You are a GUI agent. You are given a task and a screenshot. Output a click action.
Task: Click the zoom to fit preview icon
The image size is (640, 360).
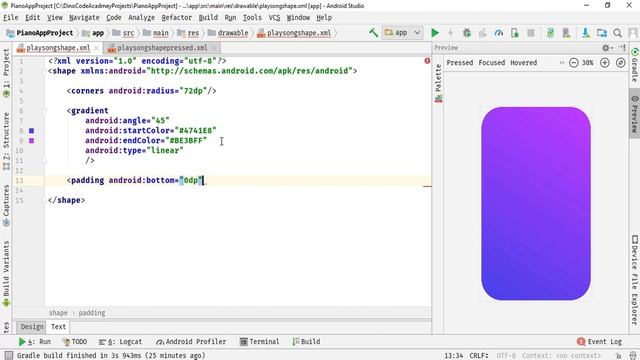coord(620,62)
